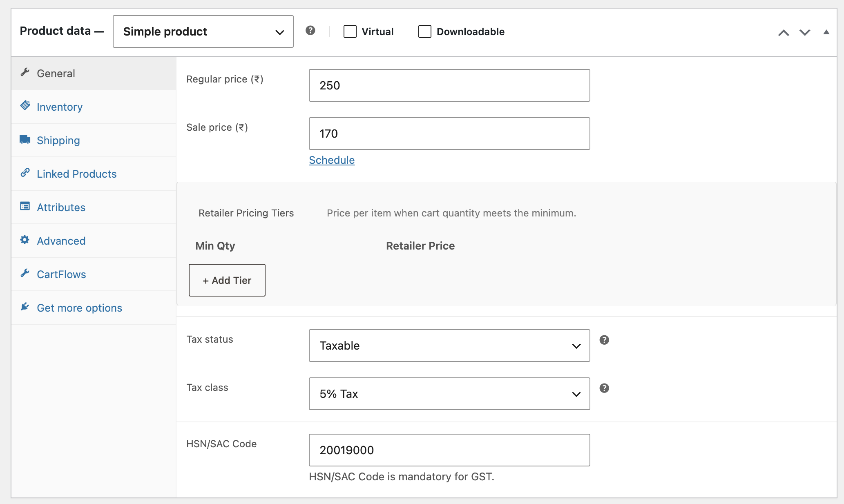This screenshot has height=504, width=844.
Task: Click the Min Qty column header
Action: [x=215, y=246]
